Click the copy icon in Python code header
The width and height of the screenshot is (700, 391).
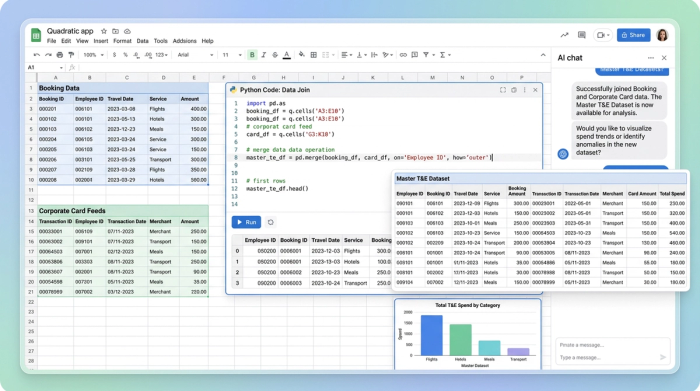point(514,90)
